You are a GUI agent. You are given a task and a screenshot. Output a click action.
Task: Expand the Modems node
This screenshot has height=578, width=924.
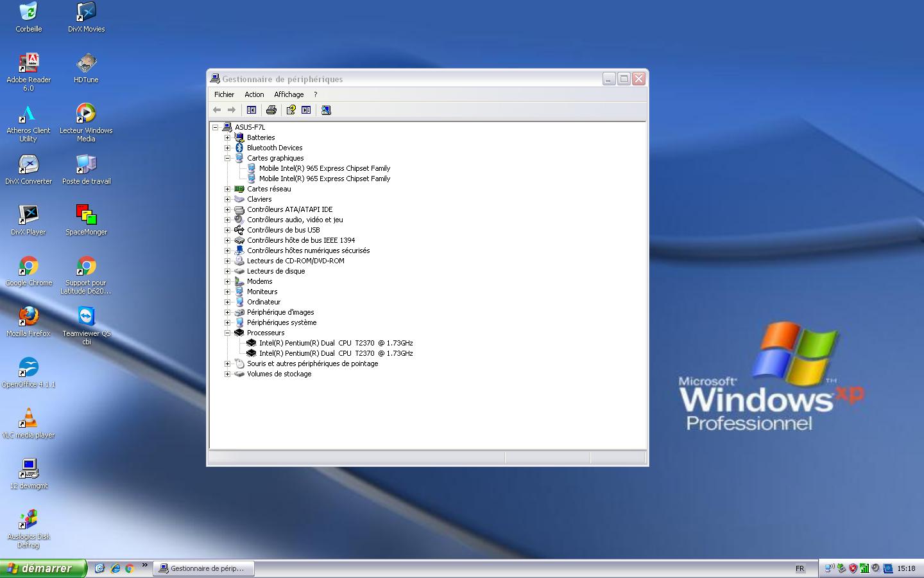(x=227, y=281)
